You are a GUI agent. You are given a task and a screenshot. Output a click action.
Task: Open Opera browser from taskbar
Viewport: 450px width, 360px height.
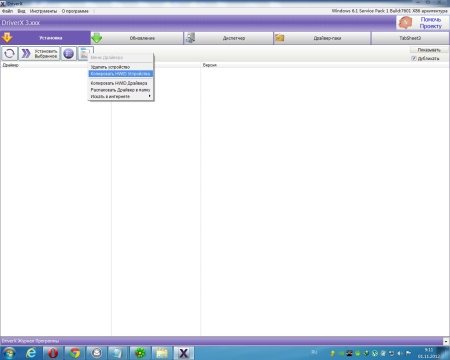[x=53, y=353]
